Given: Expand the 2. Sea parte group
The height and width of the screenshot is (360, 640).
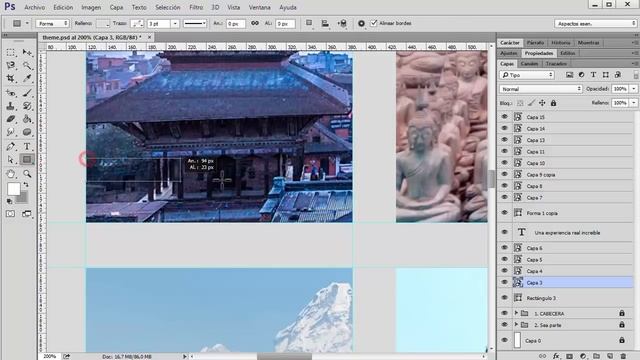Looking at the screenshot, I should point(516,324).
